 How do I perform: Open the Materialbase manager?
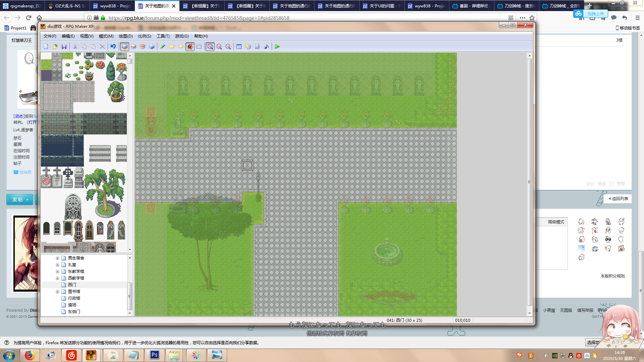coord(248,47)
